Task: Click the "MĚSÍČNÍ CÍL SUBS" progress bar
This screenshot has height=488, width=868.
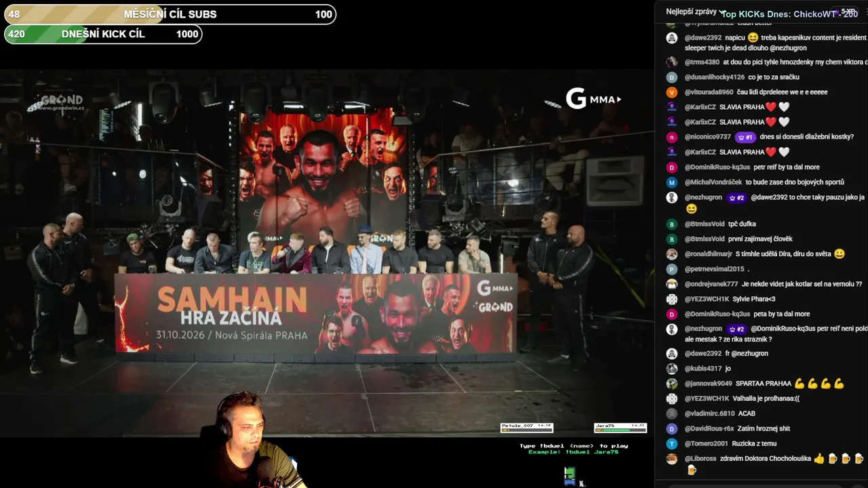Action: point(170,14)
